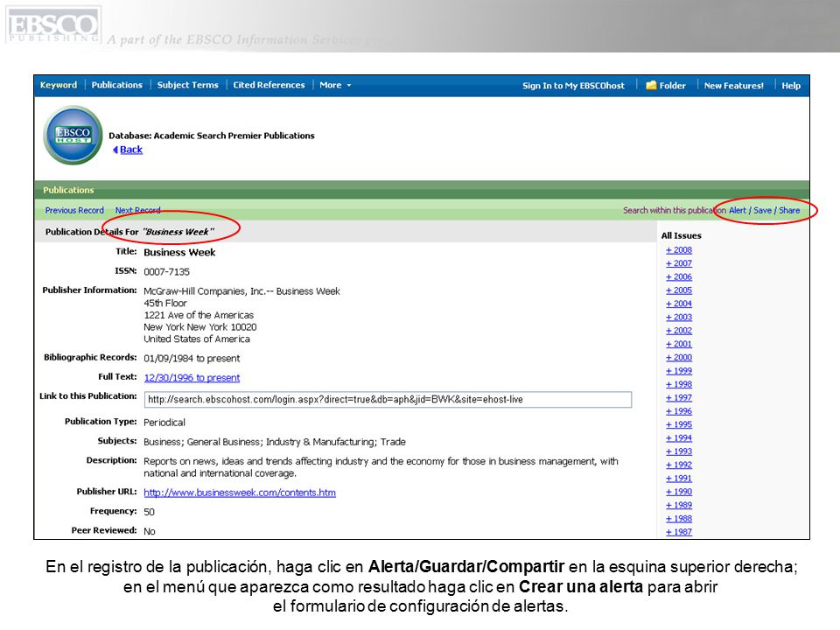Open the Help page

click(x=791, y=85)
